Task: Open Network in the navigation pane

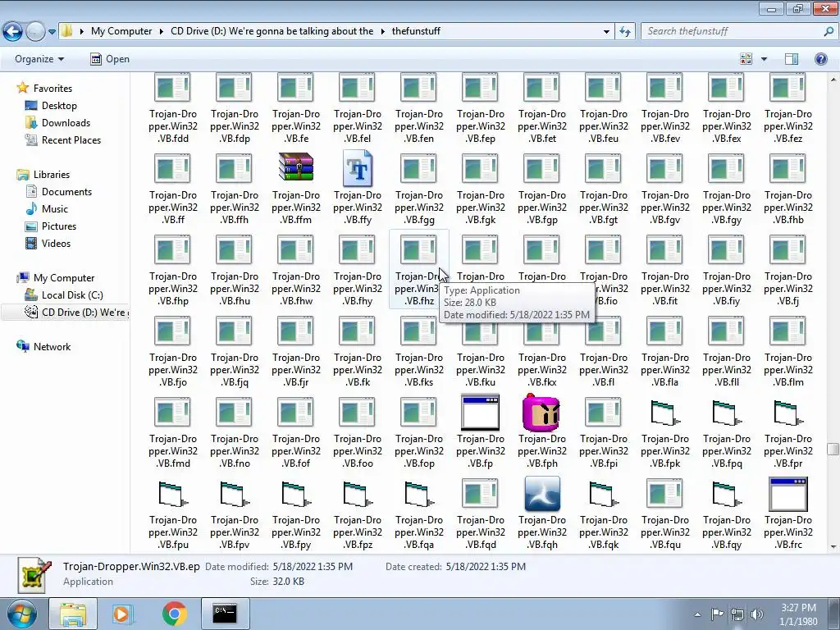Action: [x=52, y=347]
